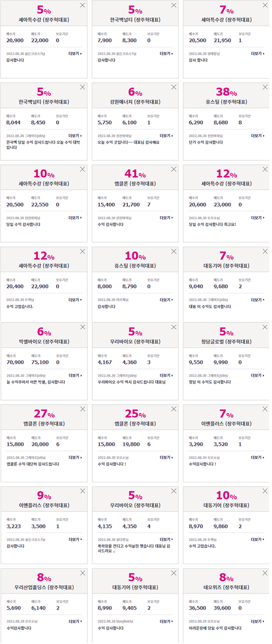Close the 대동기어 10% card

coord(265,491)
